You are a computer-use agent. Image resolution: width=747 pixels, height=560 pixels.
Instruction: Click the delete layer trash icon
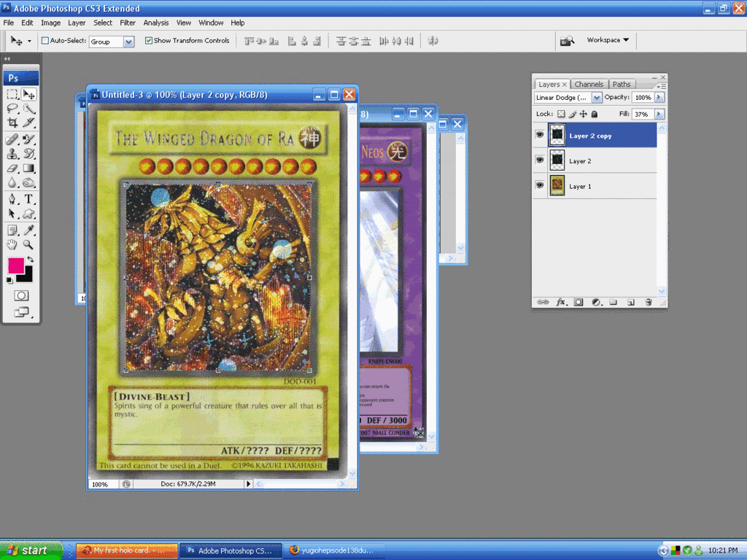click(x=648, y=301)
